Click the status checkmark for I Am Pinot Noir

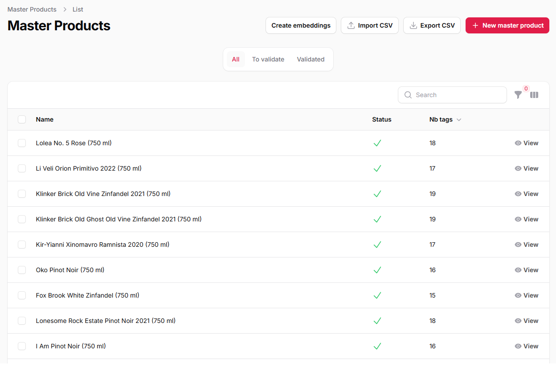click(377, 346)
